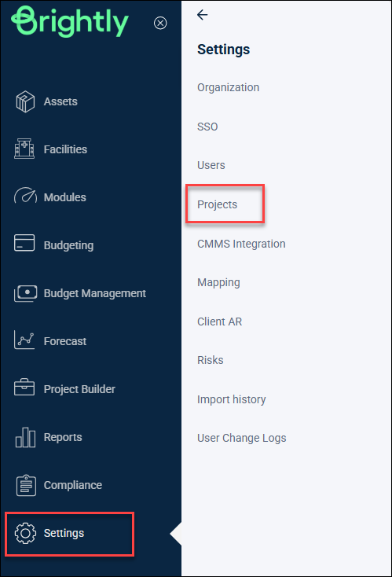Select Import history entry
This screenshot has width=392, height=577.
231,399
